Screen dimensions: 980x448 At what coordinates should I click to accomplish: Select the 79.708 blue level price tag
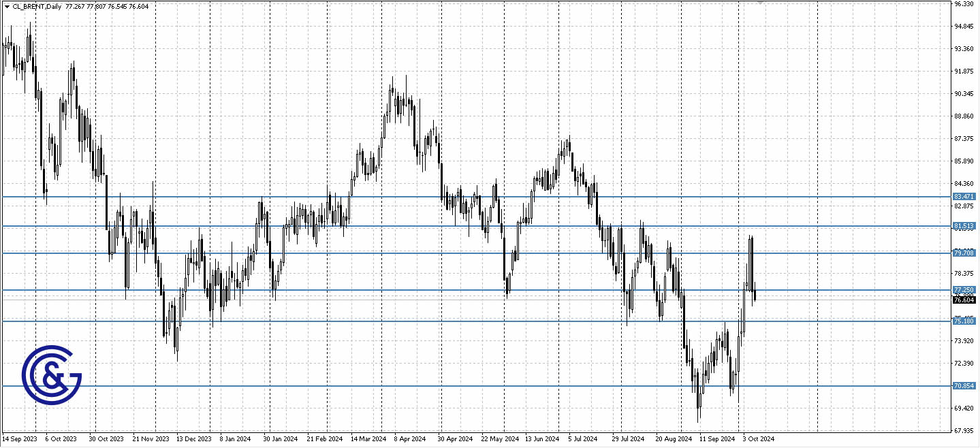[964, 253]
